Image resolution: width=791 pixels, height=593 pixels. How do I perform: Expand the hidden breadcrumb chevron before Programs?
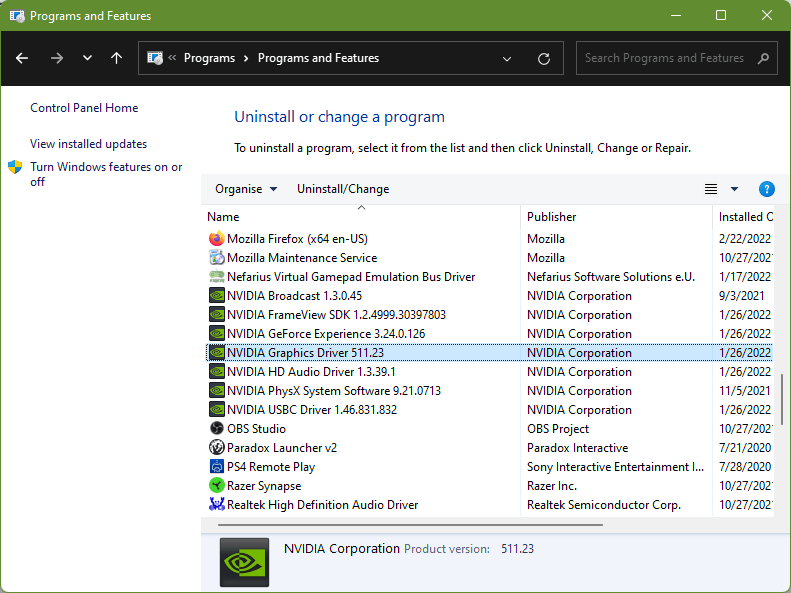point(172,57)
